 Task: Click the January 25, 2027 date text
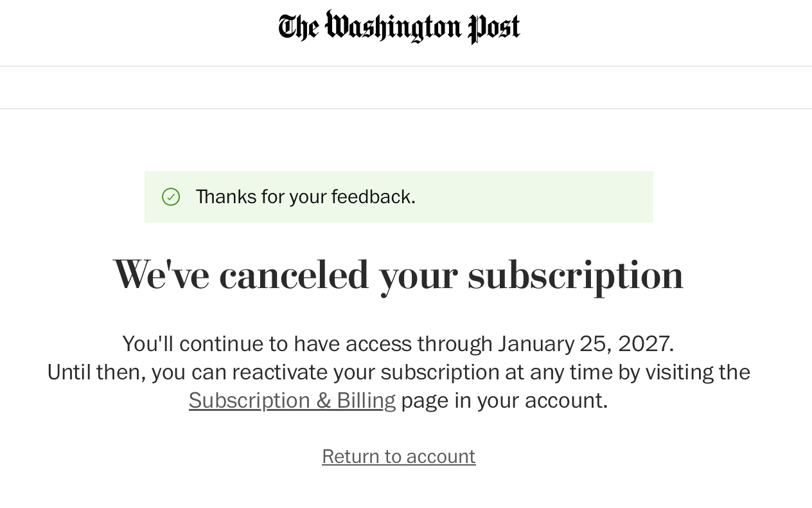pos(585,344)
